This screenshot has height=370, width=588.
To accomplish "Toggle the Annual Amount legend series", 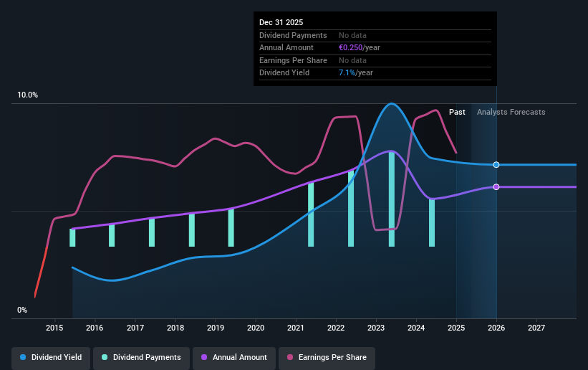I will coord(234,357).
